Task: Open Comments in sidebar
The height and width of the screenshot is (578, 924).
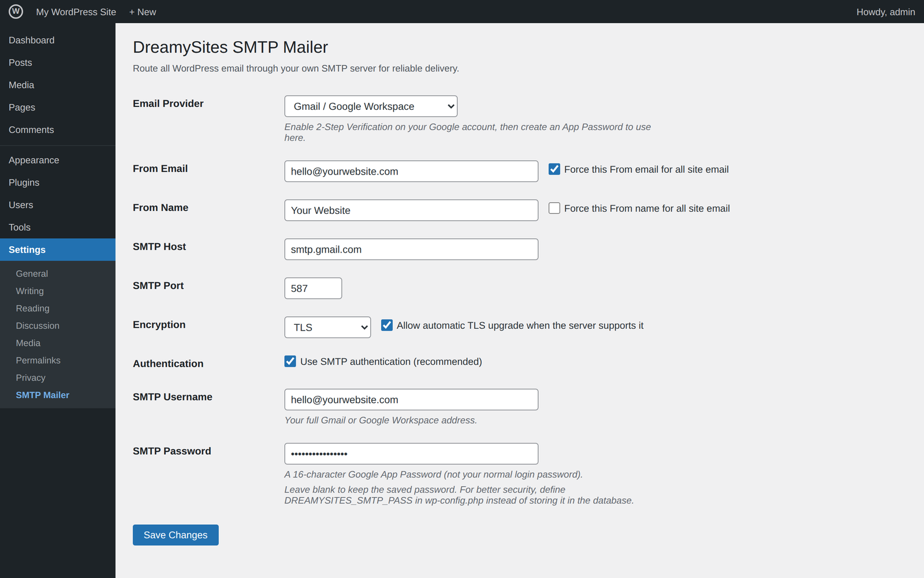Action: (58, 130)
